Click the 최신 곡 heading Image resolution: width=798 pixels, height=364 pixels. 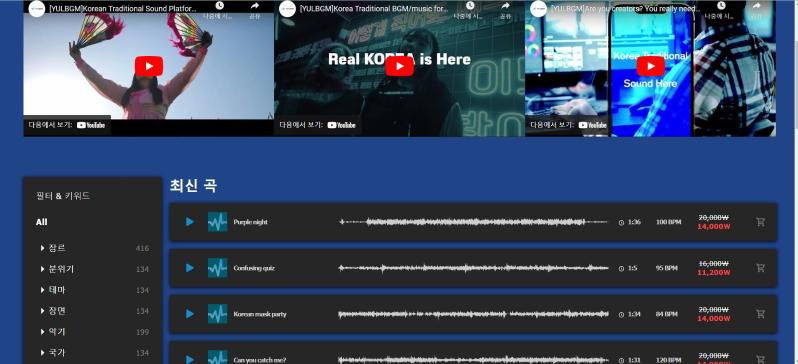coord(193,186)
